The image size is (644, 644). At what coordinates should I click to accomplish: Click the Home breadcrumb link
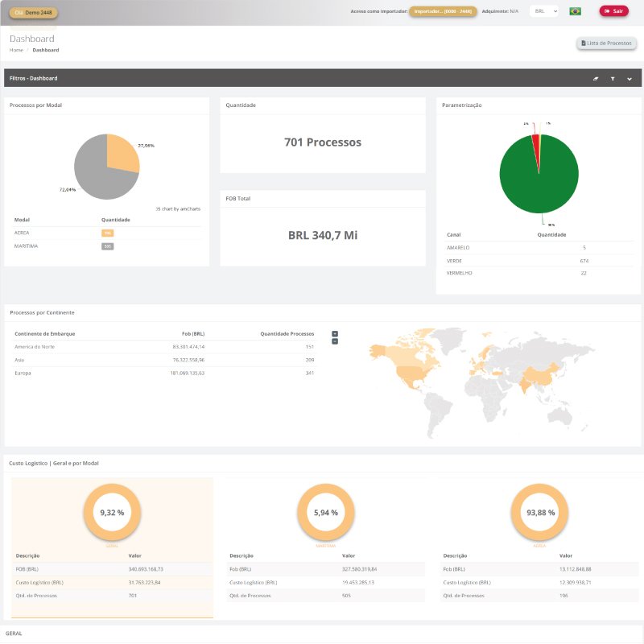click(x=16, y=50)
